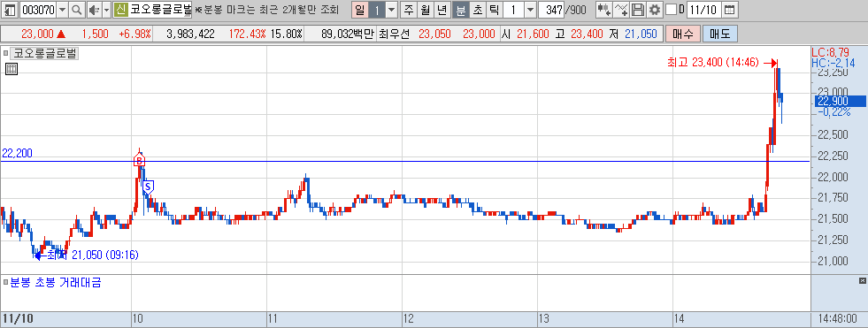The width and height of the screenshot is (868, 328).
Task: Open the calendar date picker icon
Action: (730, 10)
